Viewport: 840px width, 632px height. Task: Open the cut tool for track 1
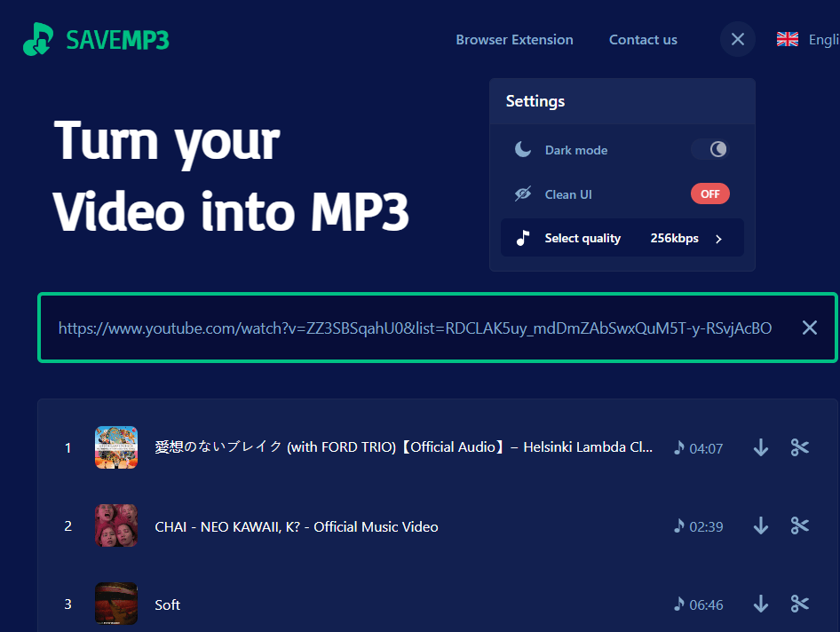click(x=799, y=448)
